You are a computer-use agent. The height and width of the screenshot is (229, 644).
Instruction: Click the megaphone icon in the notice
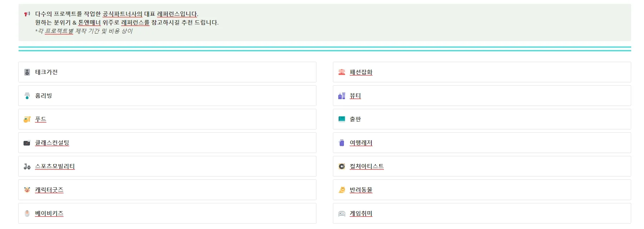(x=27, y=14)
